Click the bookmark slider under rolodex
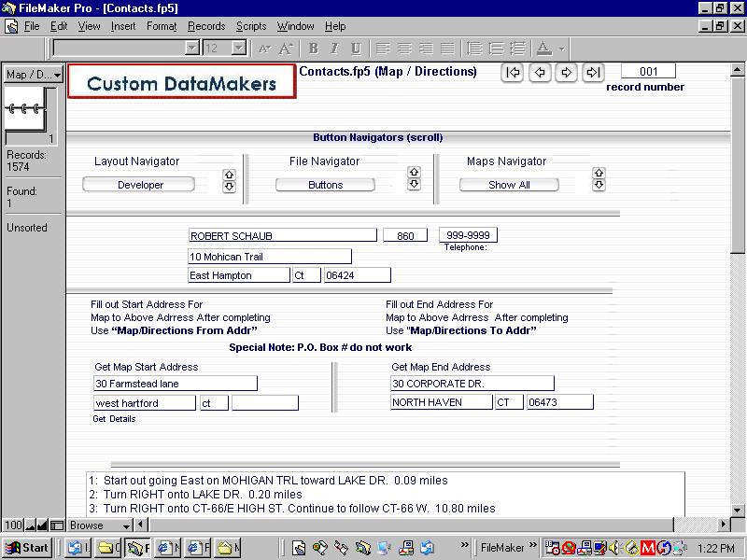Image resolution: width=747 pixels, height=560 pixels. pos(29,138)
